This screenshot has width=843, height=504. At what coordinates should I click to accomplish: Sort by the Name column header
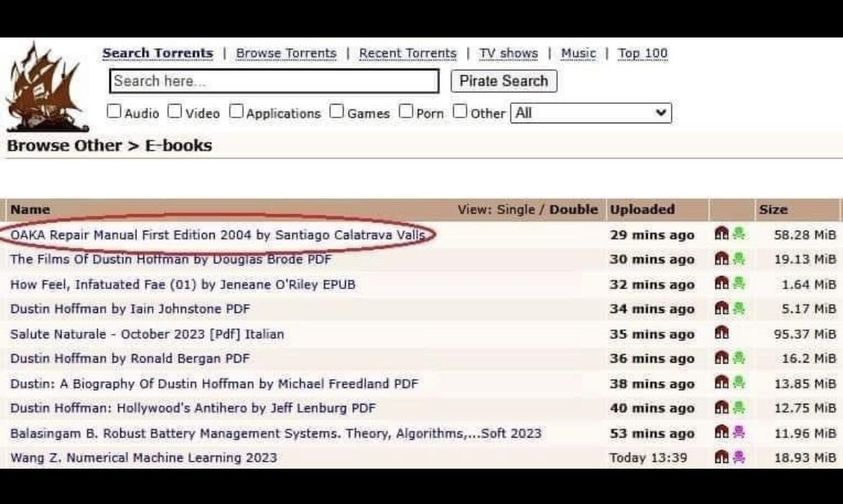coord(30,209)
